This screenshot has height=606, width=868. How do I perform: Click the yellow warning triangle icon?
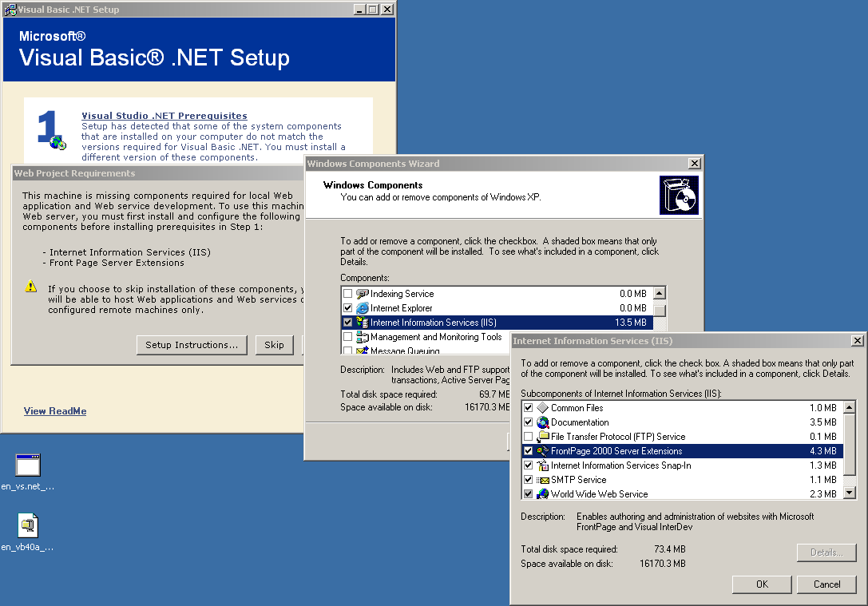tap(31, 286)
